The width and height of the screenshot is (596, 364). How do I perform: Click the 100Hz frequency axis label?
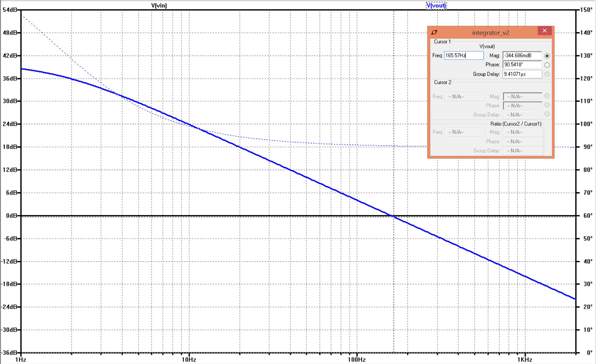click(357, 359)
